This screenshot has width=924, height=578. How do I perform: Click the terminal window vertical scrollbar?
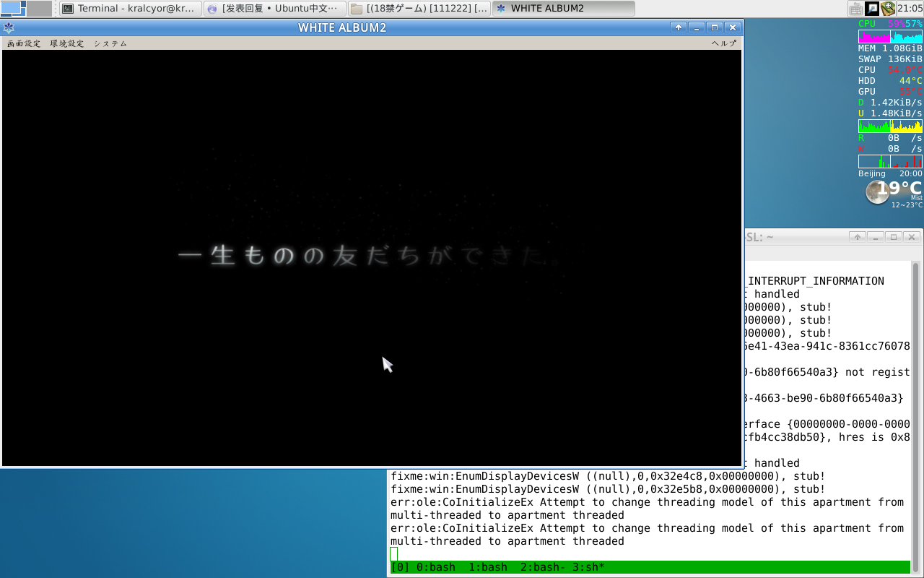[917, 418]
